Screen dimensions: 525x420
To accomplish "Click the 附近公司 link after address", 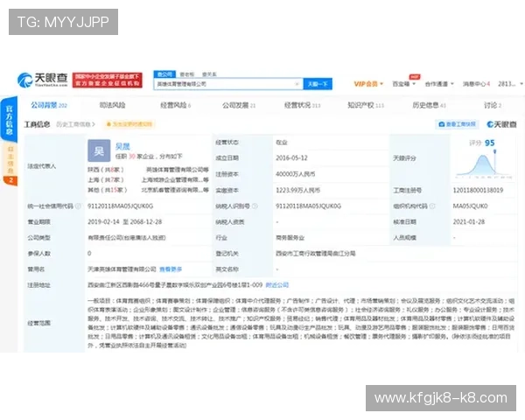I will [276, 285].
